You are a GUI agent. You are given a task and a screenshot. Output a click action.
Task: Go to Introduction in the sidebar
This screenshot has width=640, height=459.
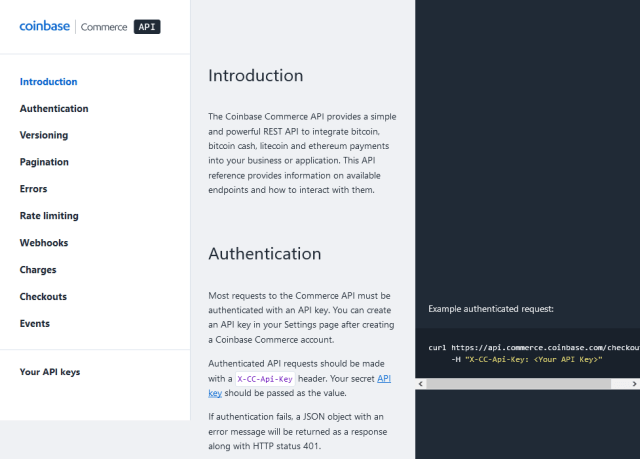[48, 82]
